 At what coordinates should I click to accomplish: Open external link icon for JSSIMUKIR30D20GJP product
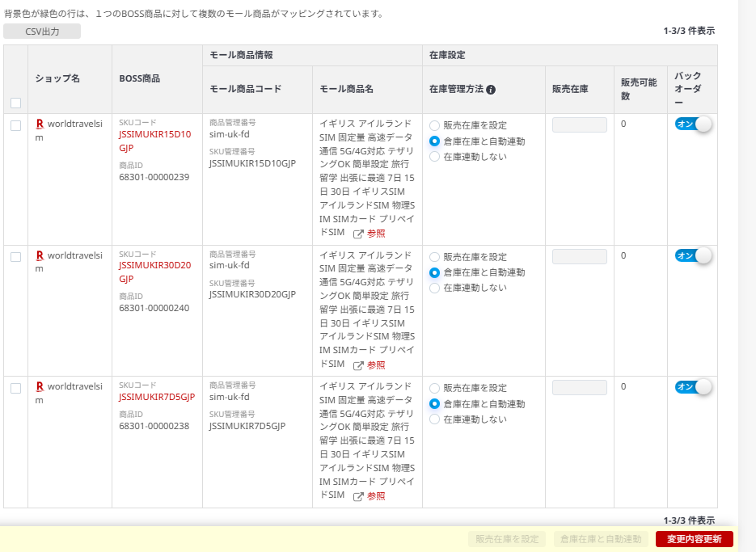[358, 365]
